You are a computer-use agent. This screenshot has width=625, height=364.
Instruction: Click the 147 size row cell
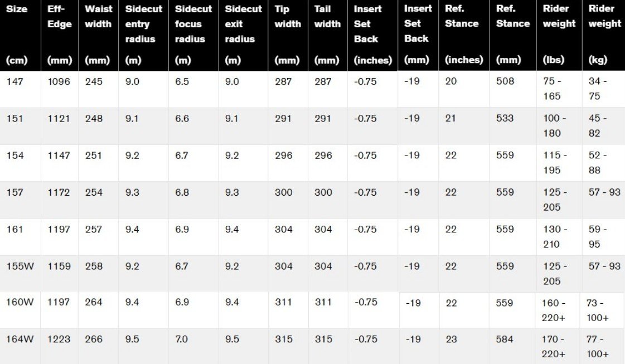pos(15,81)
